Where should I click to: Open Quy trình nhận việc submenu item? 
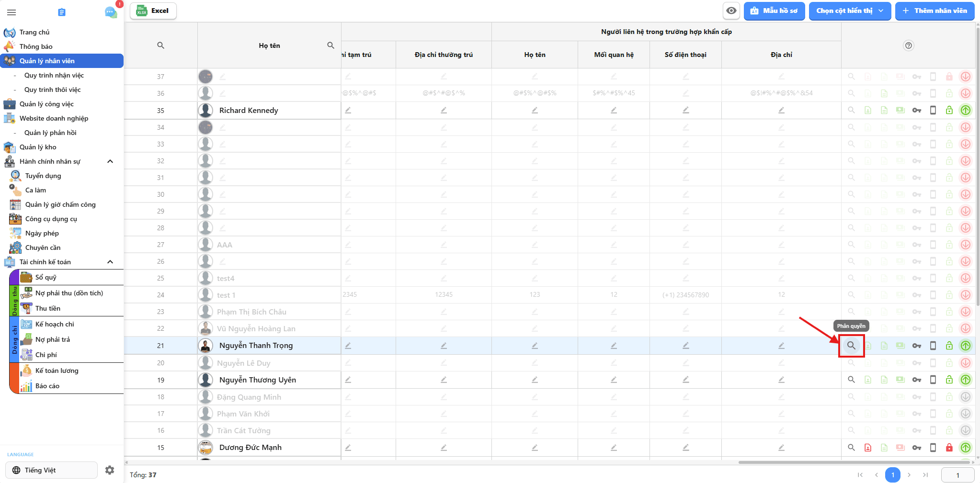coord(54,75)
